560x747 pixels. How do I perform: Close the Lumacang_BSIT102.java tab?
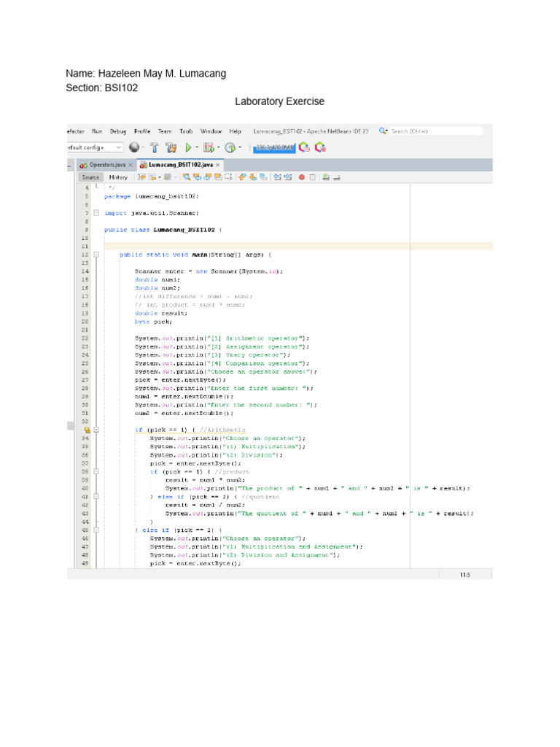217,165
